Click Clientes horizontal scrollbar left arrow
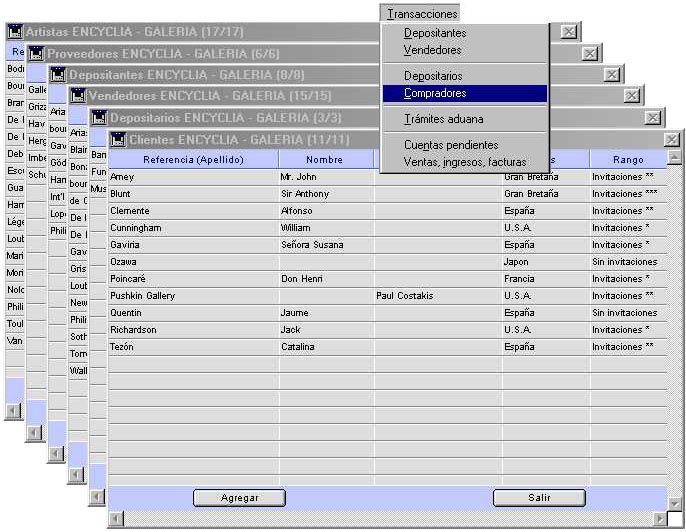The height and width of the screenshot is (532, 686). click(116, 519)
